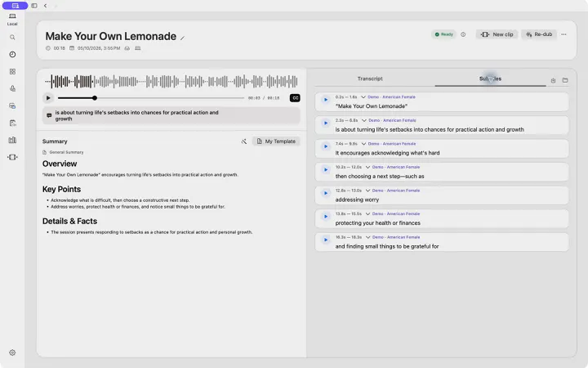Open the settings gear at the sidebar bottom
Viewport: 588px width, 368px height.
pos(12,352)
